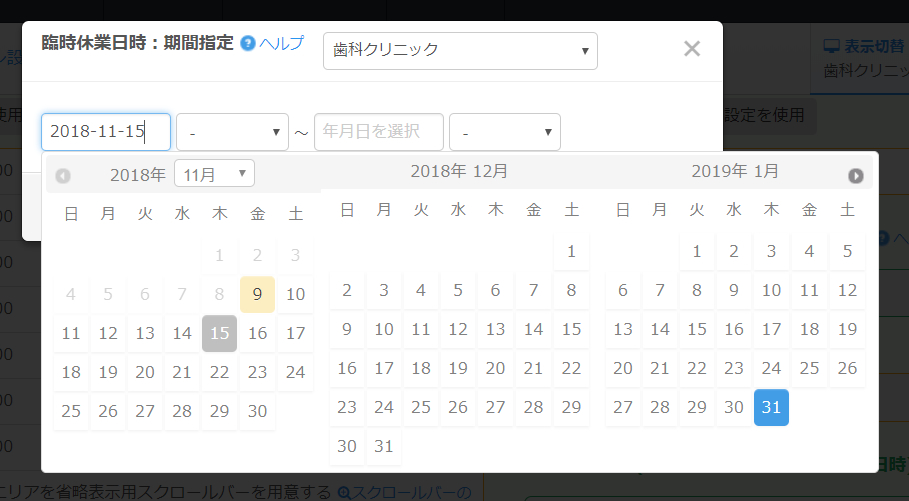Open the end time dropdown

[504, 132]
